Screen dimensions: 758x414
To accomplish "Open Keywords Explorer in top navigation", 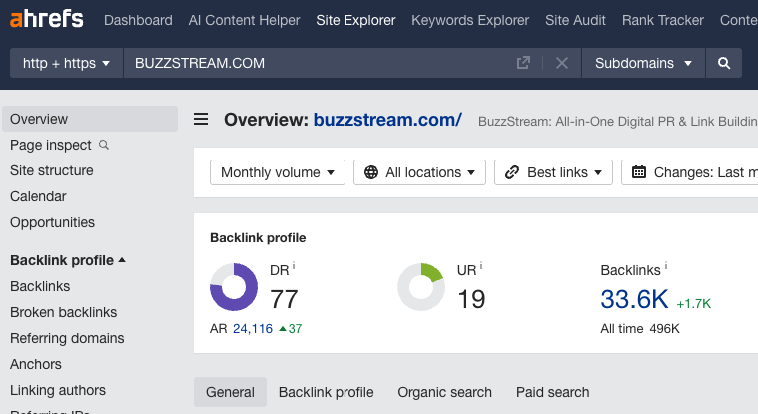I will click(x=470, y=20).
